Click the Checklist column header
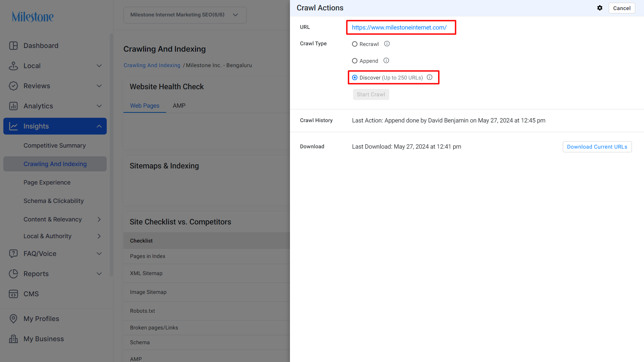This screenshot has width=644, height=362. (x=141, y=241)
